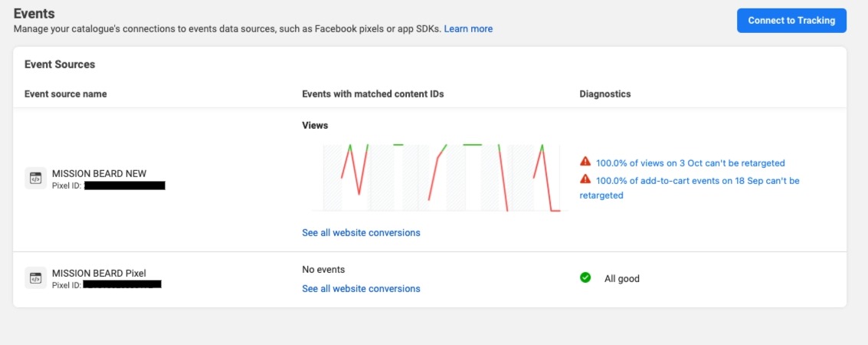Select the MISSION BEARD NEW source name
Screen dimensions: 868x345
coord(99,173)
